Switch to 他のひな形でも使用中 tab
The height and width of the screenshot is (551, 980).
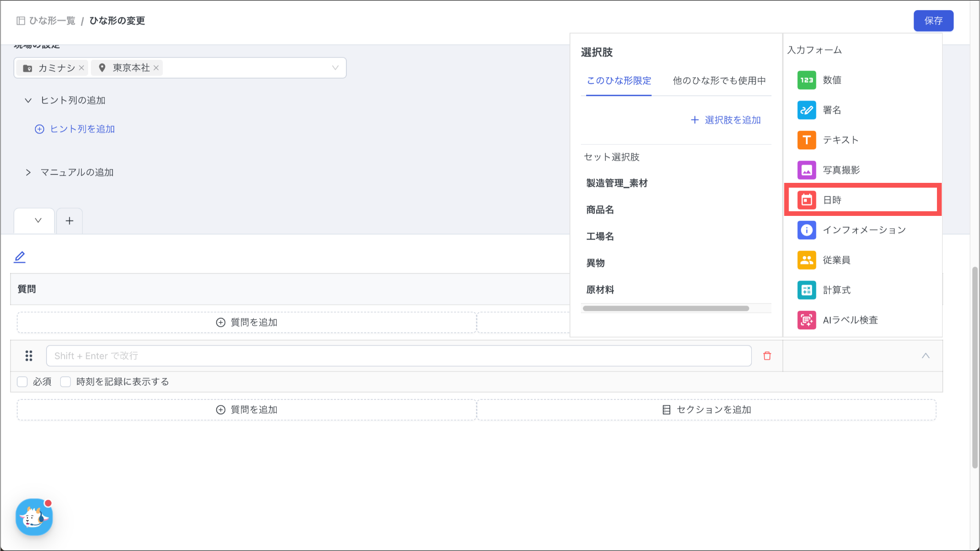click(719, 80)
